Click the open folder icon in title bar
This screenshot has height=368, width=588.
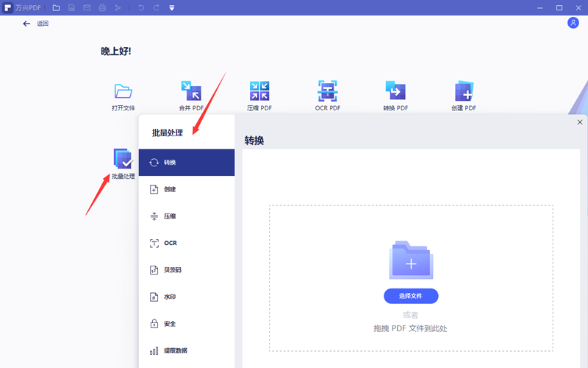pyautogui.click(x=56, y=7)
